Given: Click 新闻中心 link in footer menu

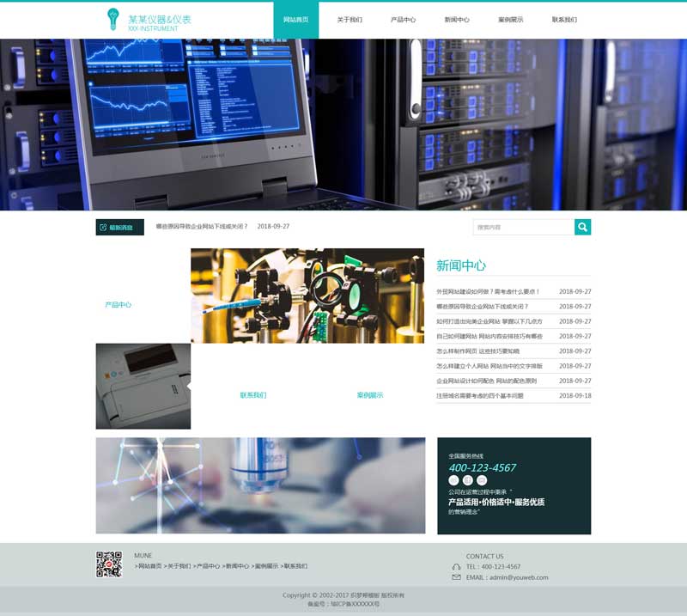Looking at the screenshot, I should click(237, 566).
